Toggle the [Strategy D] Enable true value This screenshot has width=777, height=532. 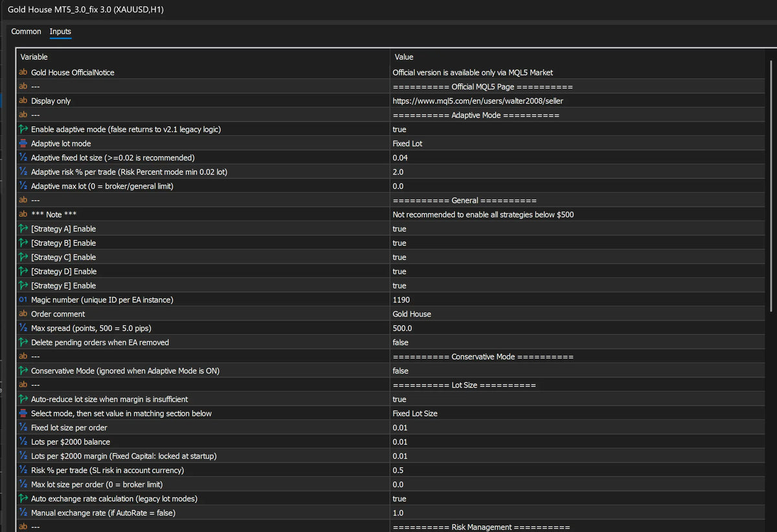(x=400, y=272)
